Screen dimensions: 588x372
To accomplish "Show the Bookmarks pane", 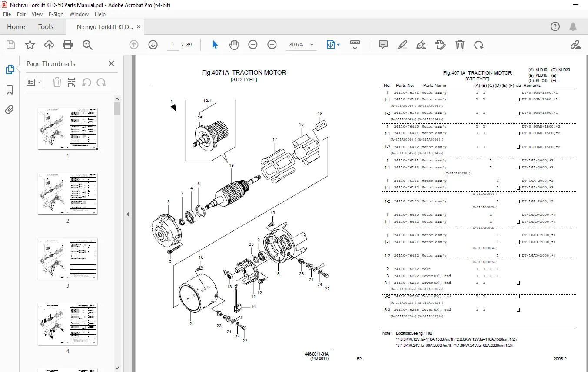I will [x=10, y=90].
